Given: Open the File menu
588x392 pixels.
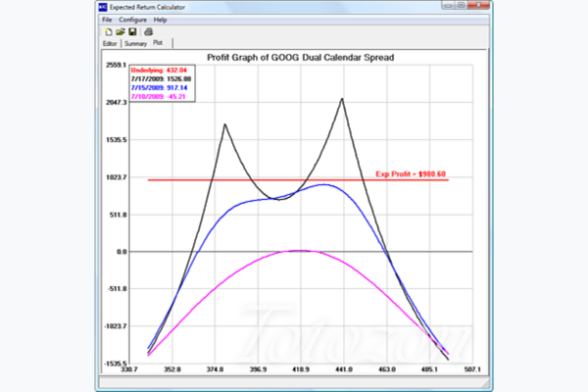Looking at the screenshot, I should point(107,20).
